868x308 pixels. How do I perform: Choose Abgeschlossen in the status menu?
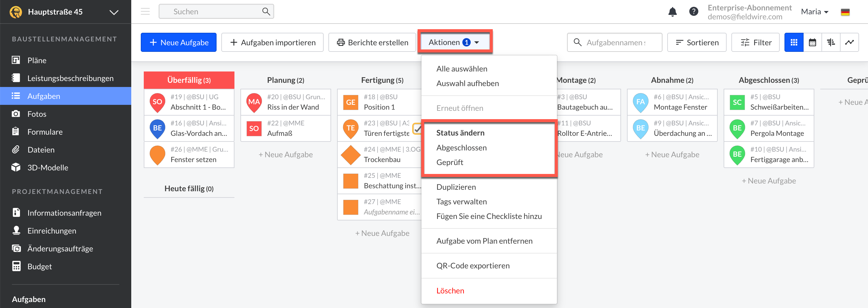click(x=461, y=148)
